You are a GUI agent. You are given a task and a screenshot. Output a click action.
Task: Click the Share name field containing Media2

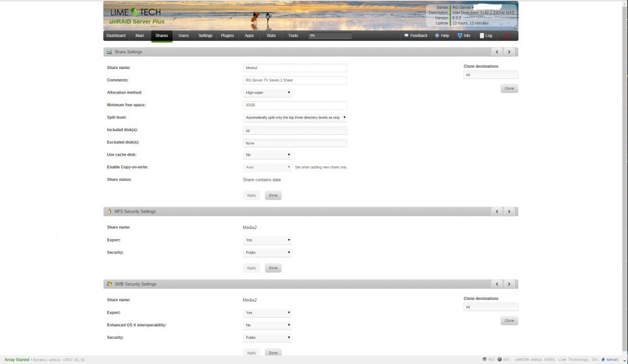(x=295, y=68)
